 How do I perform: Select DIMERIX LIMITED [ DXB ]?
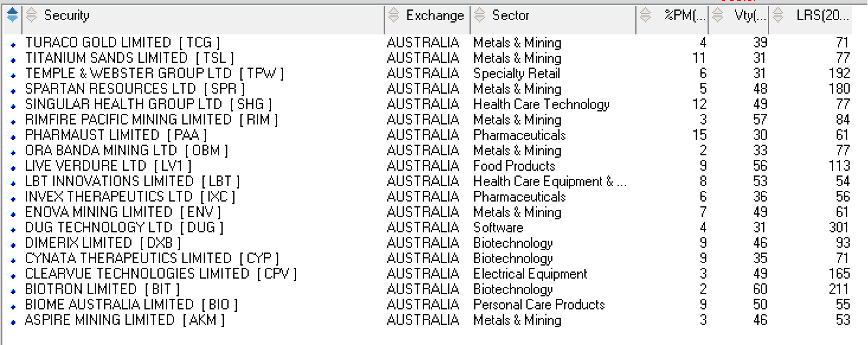coord(103,243)
